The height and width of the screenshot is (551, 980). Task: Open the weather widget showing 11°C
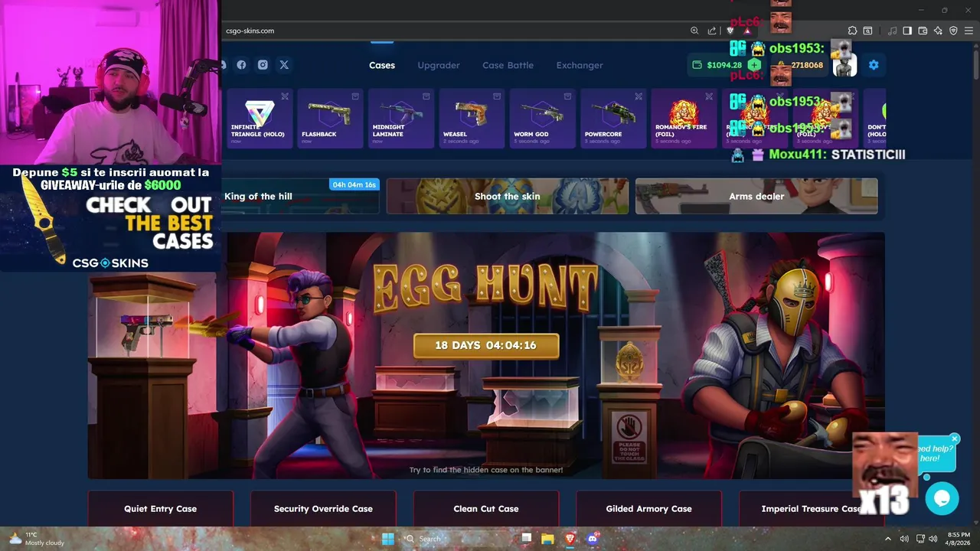tap(36, 539)
